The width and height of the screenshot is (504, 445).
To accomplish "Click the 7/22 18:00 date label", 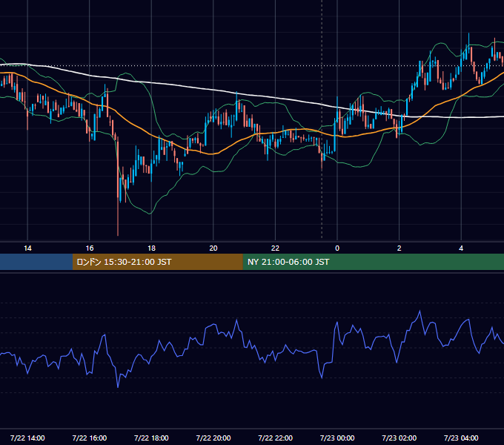I will tap(151, 438).
